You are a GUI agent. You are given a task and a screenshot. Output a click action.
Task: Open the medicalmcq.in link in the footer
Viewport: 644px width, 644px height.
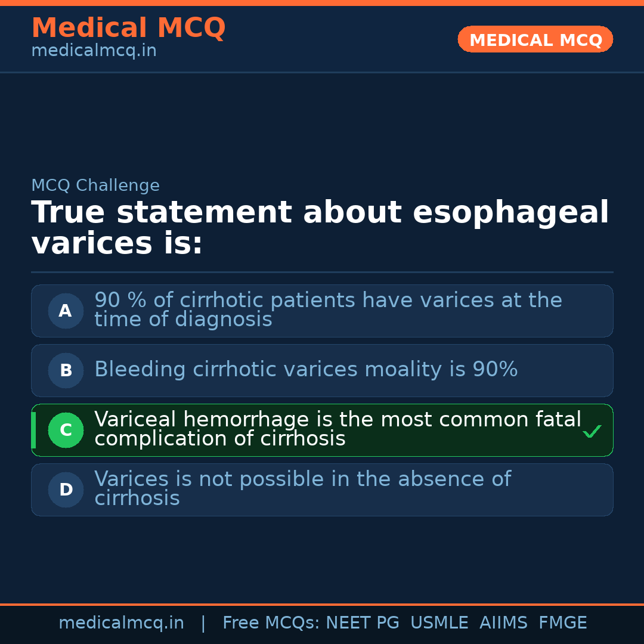pyautogui.click(x=121, y=623)
